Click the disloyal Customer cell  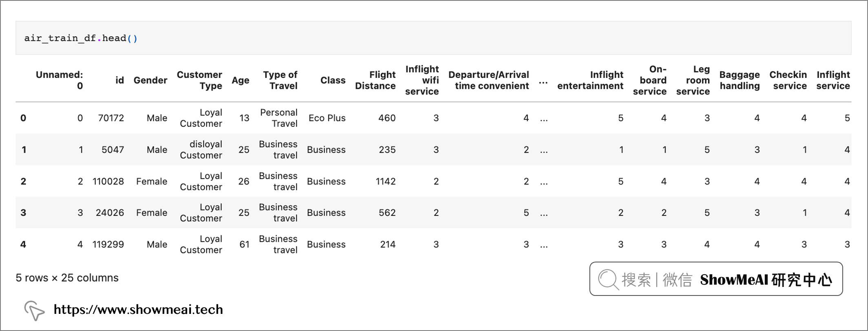pyautogui.click(x=201, y=150)
